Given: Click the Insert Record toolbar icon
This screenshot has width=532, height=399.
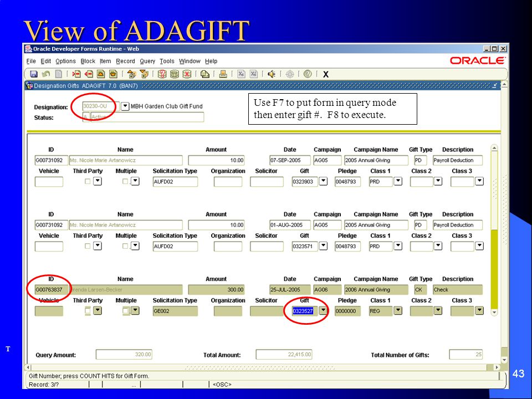Looking at the screenshot, I should tap(76, 74).
